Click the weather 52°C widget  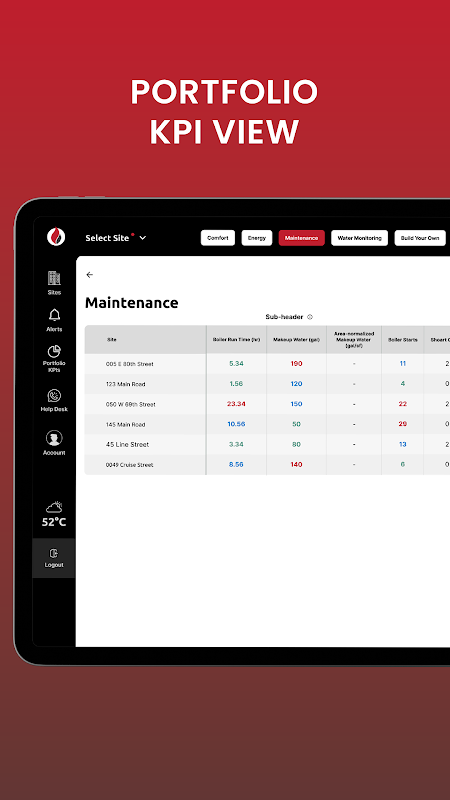tap(54, 514)
